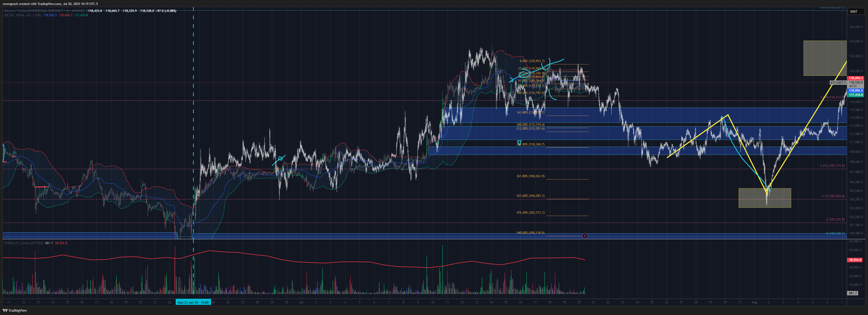Click the highlighted date label Mon 23 Jun '25 15:00

click(194, 302)
